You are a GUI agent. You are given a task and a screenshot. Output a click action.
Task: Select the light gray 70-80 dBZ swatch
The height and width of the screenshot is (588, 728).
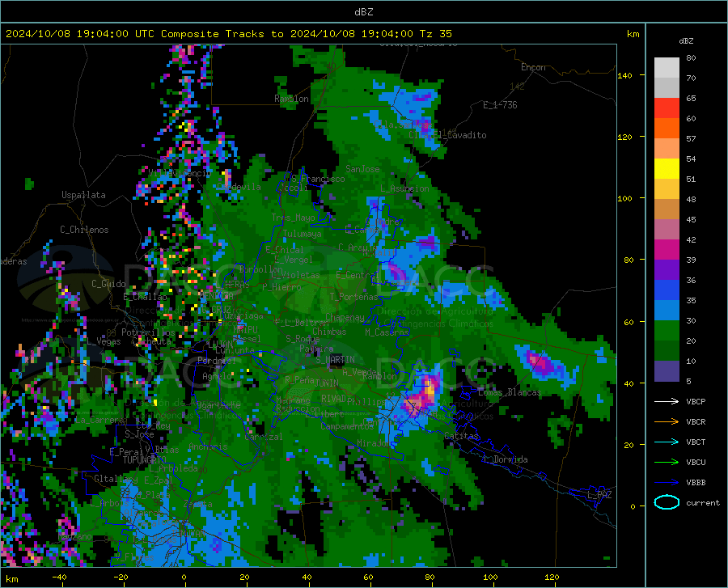coord(667,68)
